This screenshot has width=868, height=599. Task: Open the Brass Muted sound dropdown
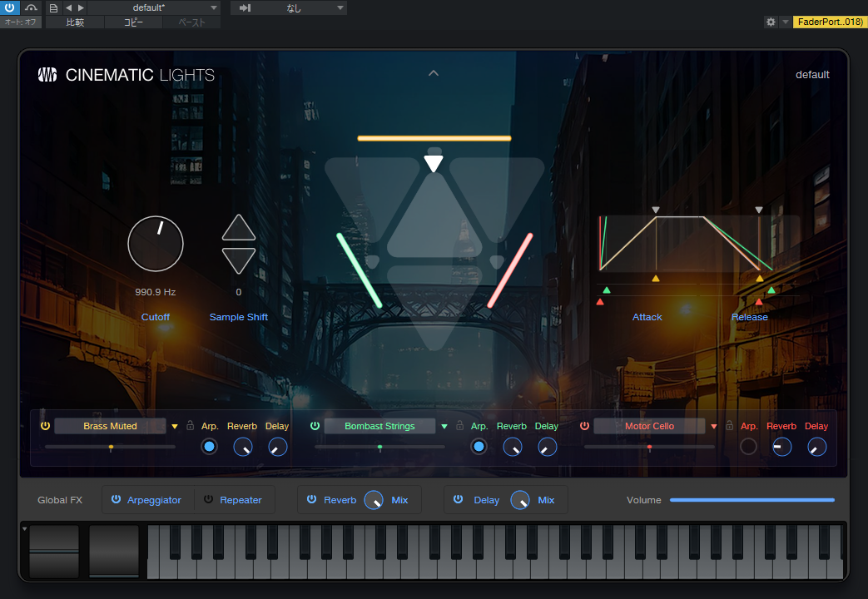(175, 426)
